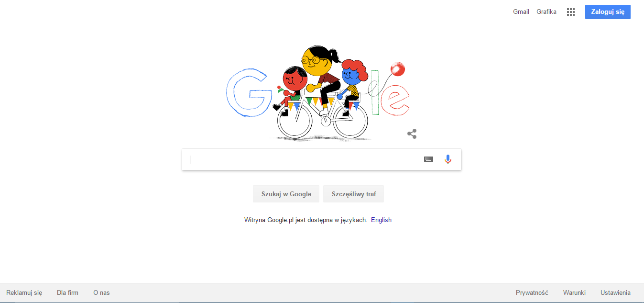Focus the Google search input field

click(304, 159)
